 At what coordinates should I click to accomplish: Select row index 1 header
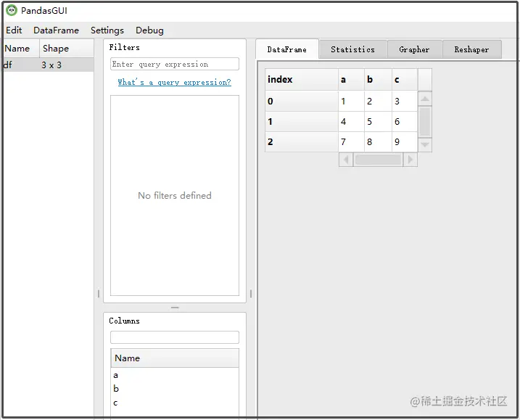coord(302,121)
